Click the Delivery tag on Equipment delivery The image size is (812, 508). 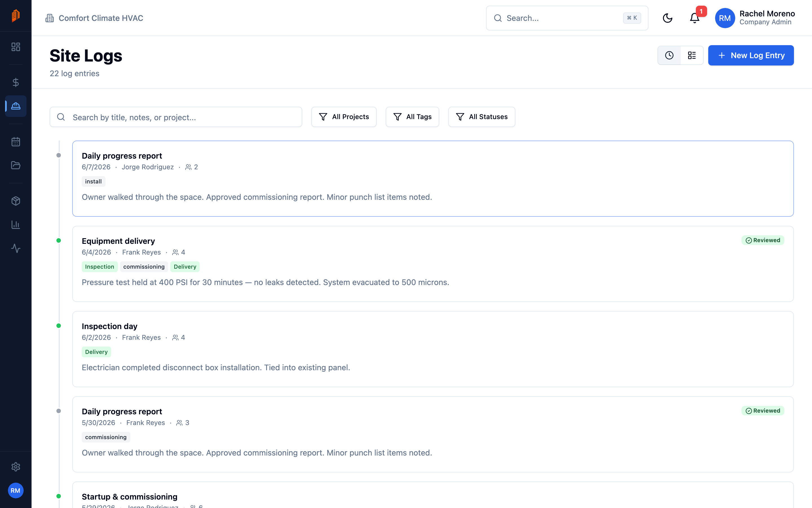pos(185,267)
